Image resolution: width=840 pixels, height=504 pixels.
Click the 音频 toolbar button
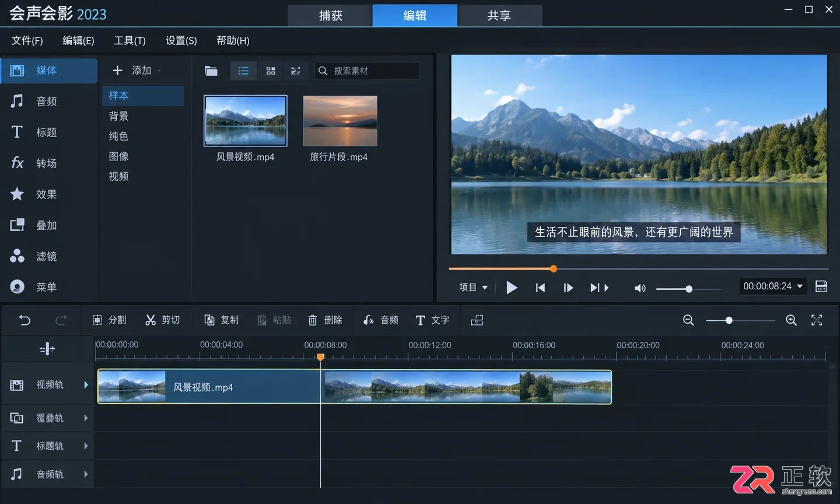381,320
